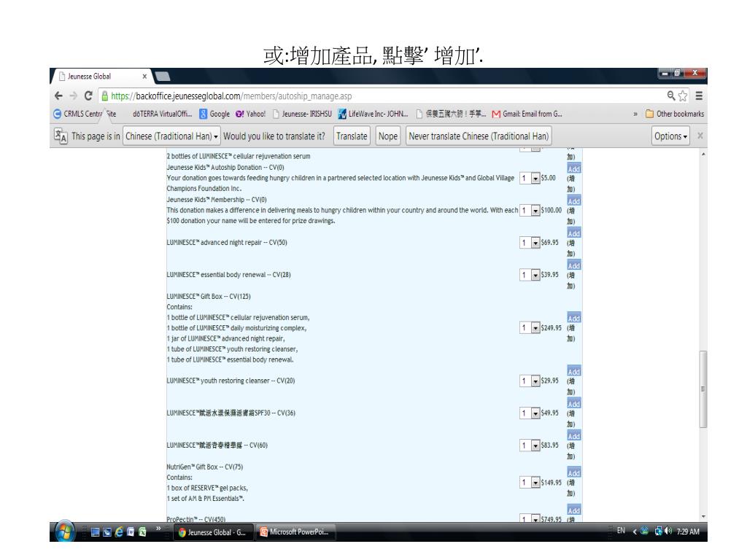Click Never translate Chinese (Traditional Han)
This screenshot has height=560, width=747.
pos(479,136)
